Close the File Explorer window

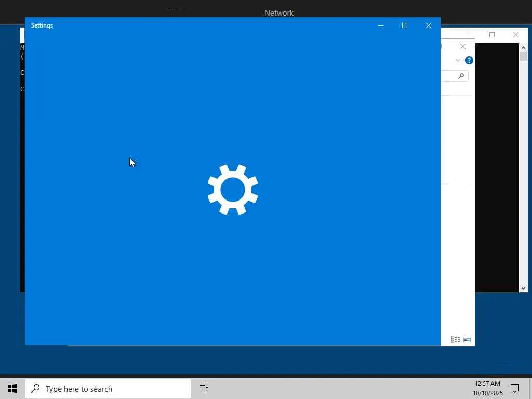coord(463,46)
